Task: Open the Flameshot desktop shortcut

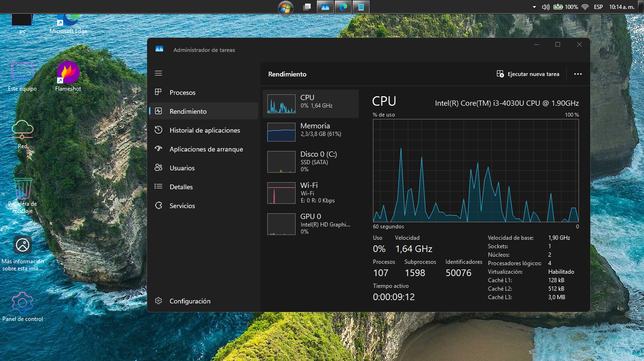Action: (x=68, y=73)
